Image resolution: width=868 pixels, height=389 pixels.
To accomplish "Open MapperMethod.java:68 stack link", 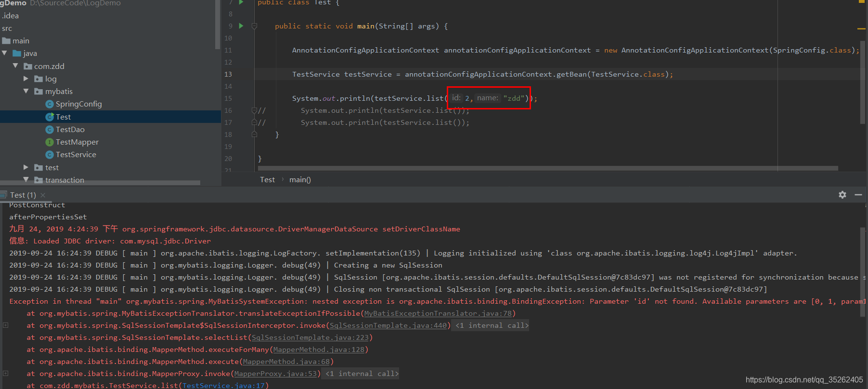I will coord(286,362).
